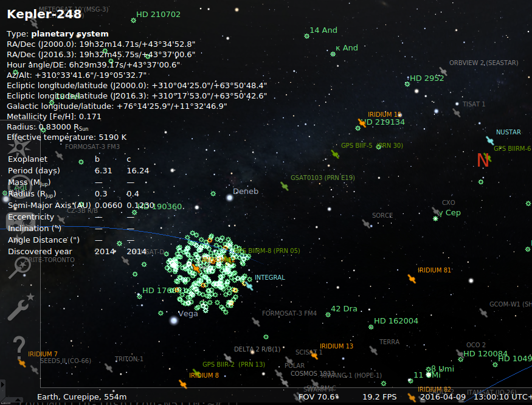The width and height of the screenshot is (532, 405).
Task: Open the Location window from sidebar
Action: [19, 148]
